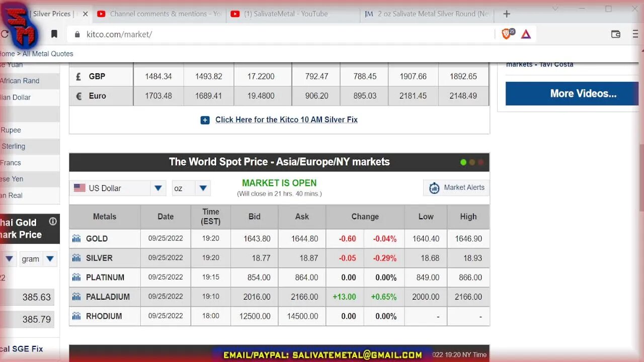Click the Brave Shields lion icon
The image size is (644, 362).
(507, 34)
